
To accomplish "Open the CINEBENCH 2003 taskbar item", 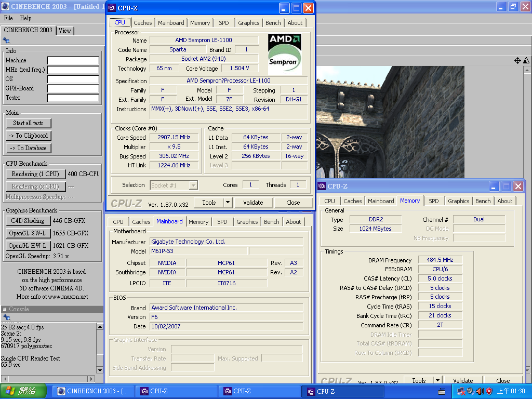I will point(93,391).
